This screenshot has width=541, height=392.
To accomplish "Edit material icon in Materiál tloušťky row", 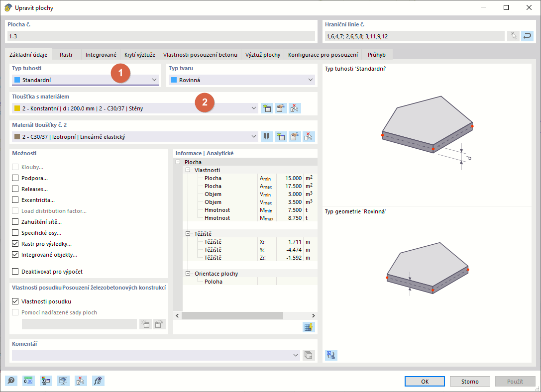I will tap(294, 136).
